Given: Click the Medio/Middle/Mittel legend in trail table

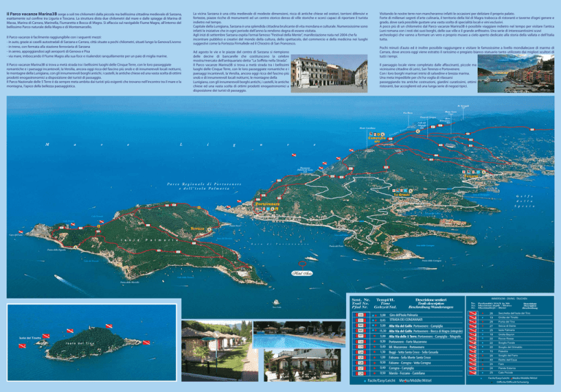Looking at the screenshot, I should [x=416, y=381].
